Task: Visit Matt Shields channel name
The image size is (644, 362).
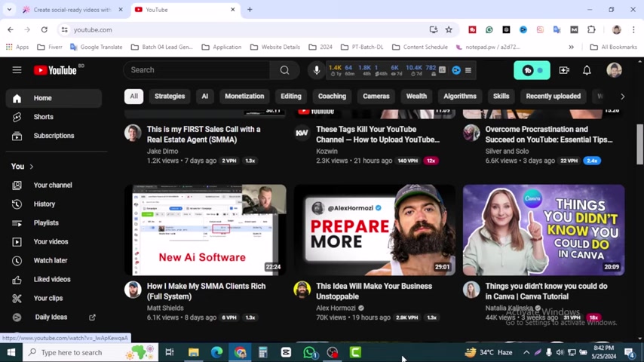Action: pos(165,308)
